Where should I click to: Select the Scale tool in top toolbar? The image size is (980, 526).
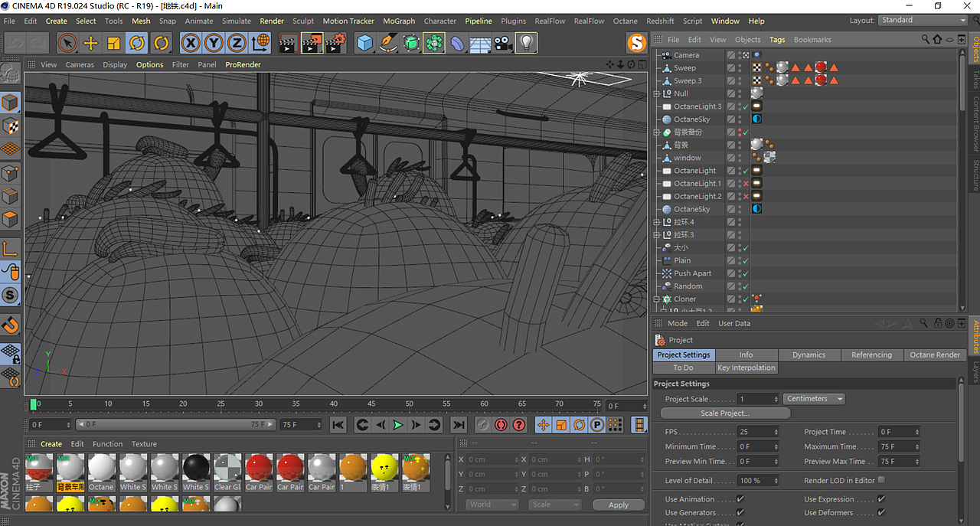(114, 43)
